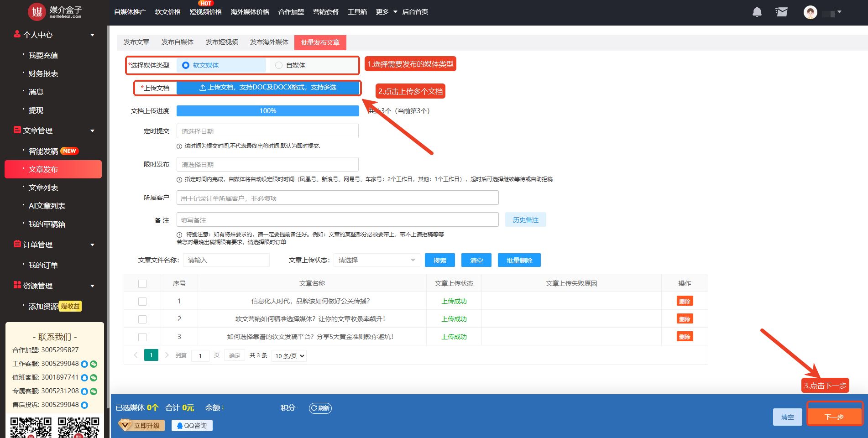This screenshot has height=438, width=868.
Task: Check the box for article row 1
Action: pos(142,301)
